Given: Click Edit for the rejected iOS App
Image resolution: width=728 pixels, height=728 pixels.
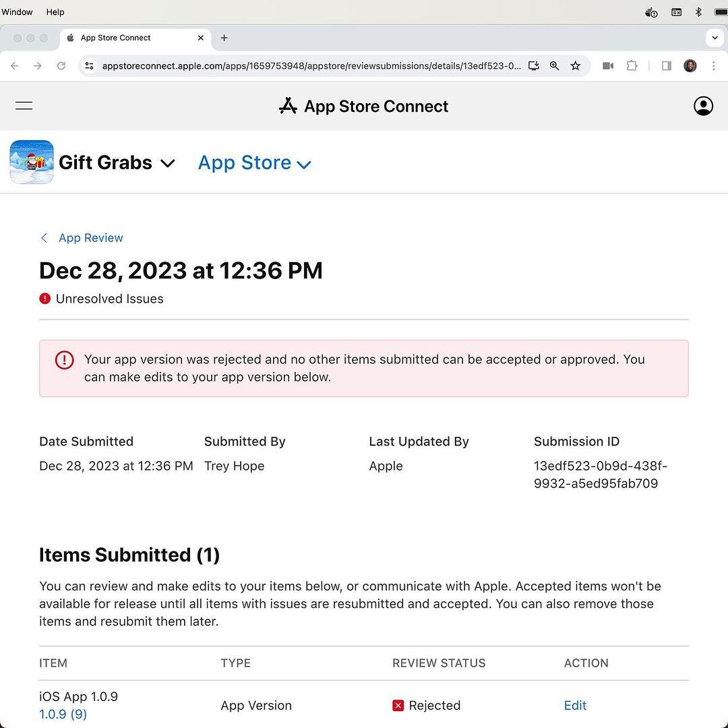Looking at the screenshot, I should 575,705.
